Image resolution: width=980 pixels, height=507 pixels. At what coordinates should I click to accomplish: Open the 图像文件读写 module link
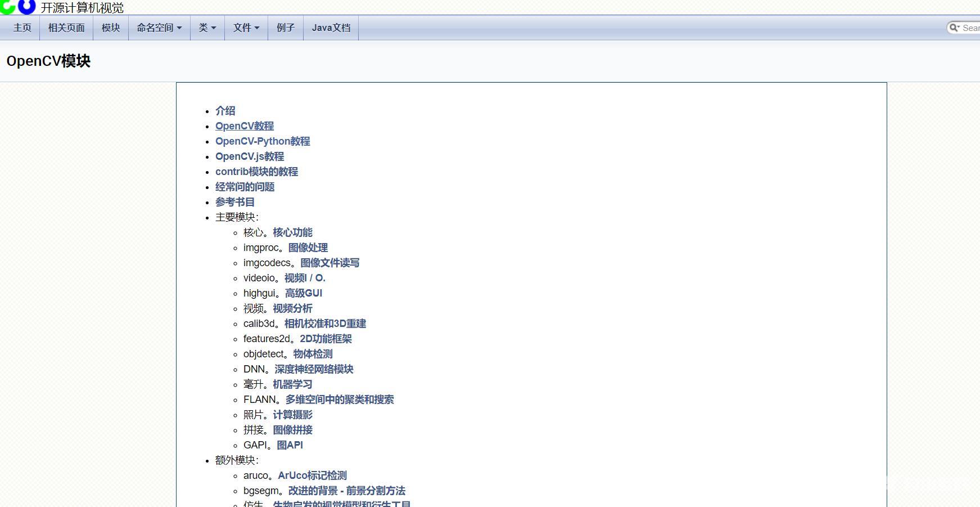pyautogui.click(x=330, y=263)
